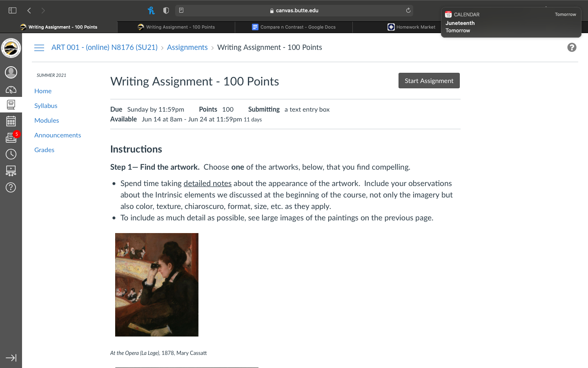This screenshot has width=588, height=368.
Task: Open the Home course link
Action: pos(43,91)
